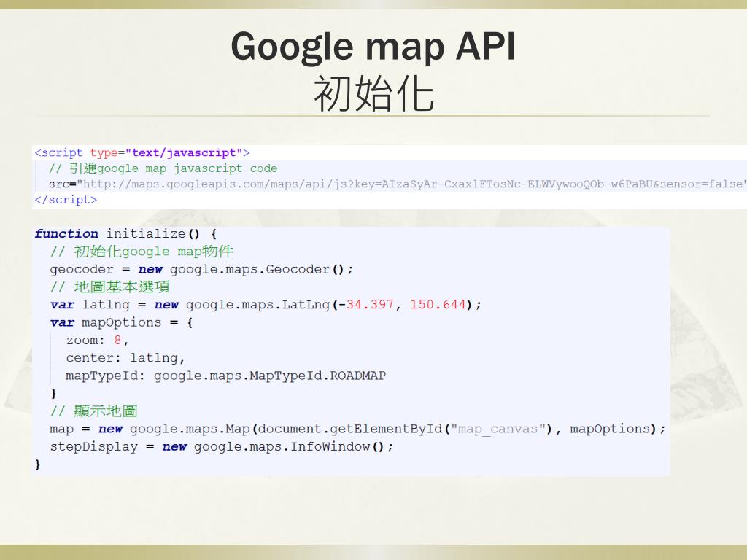This screenshot has width=747, height=560.
Task: Click the mapTypeId ROADMAP line
Action: click(226, 376)
